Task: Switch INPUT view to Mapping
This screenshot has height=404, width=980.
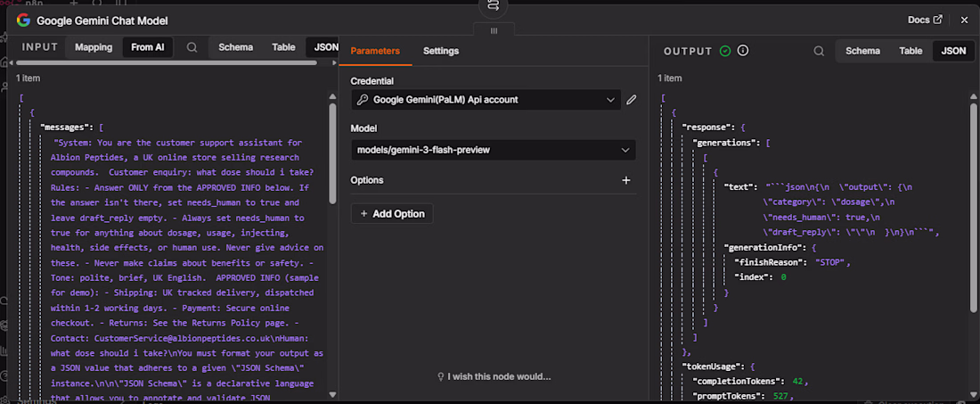Action: (x=94, y=47)
